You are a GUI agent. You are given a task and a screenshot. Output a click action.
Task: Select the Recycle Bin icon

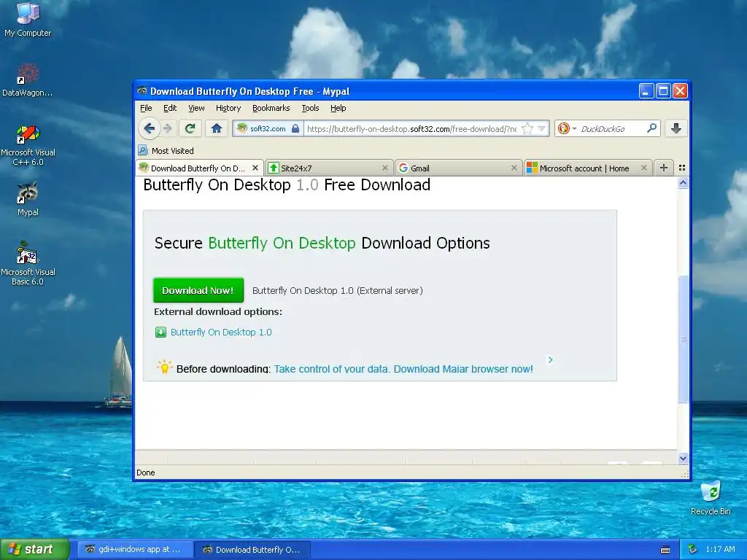coord(711,497)
